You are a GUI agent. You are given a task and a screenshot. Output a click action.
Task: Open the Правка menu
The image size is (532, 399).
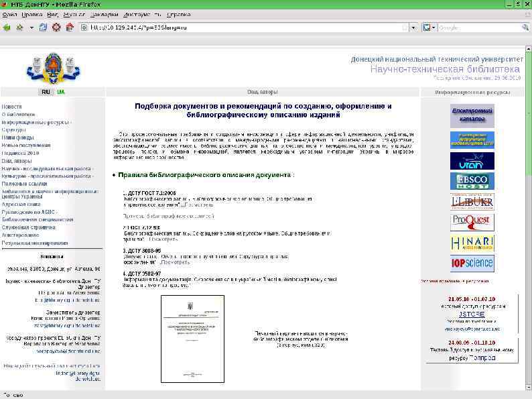coord(32,15)
